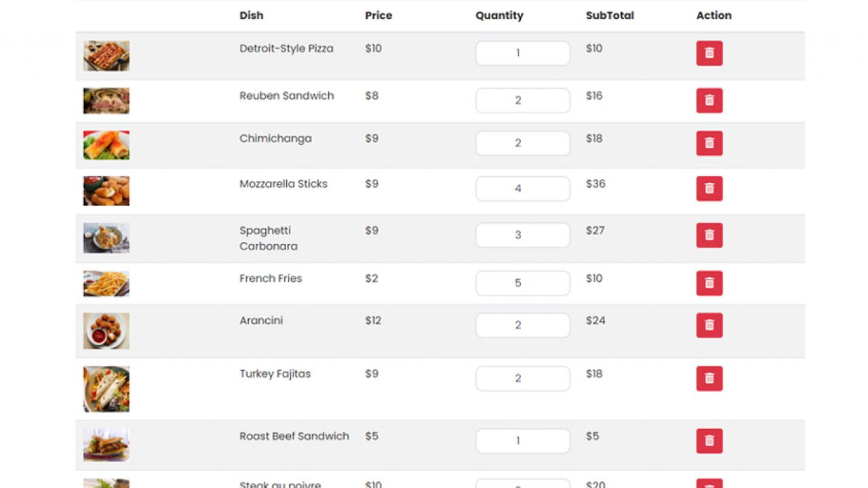Screen dimensions: 868x488
Task: View the Chimichanga dish image
Action: click(x=106, y=145)
